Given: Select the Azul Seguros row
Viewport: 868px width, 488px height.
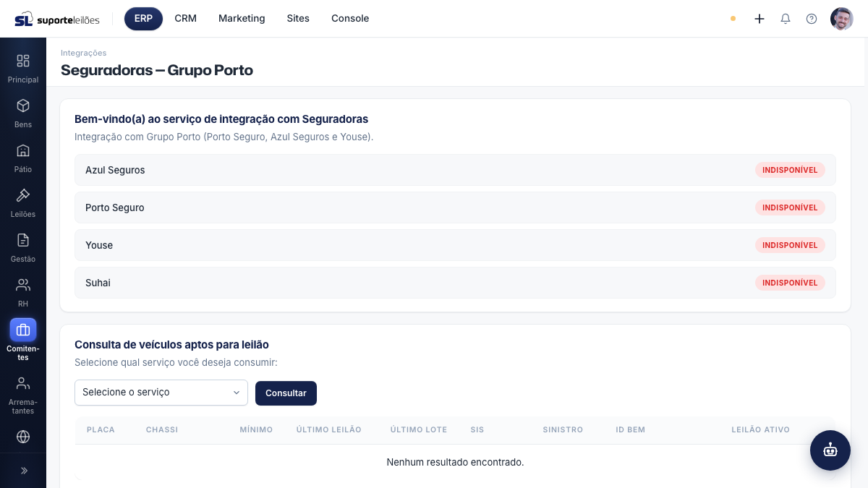Looking at the screenshot, I should [455, 170].
